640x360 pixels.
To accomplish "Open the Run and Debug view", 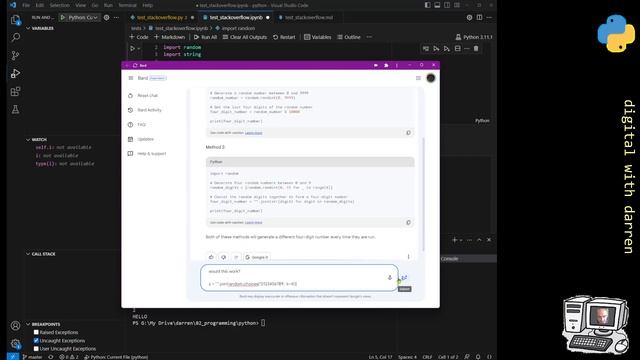I will 15,73.
